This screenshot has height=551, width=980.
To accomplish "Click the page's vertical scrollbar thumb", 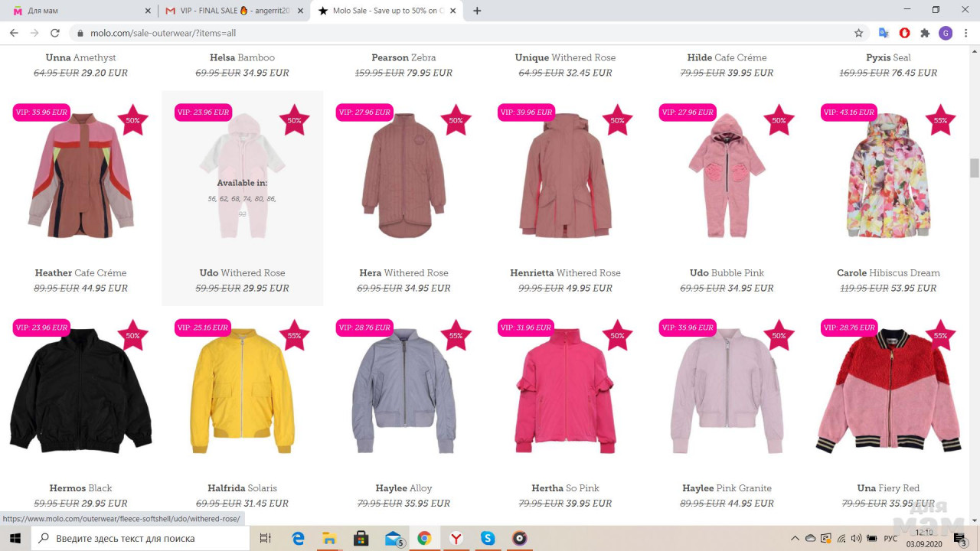I will pos(974,168).
